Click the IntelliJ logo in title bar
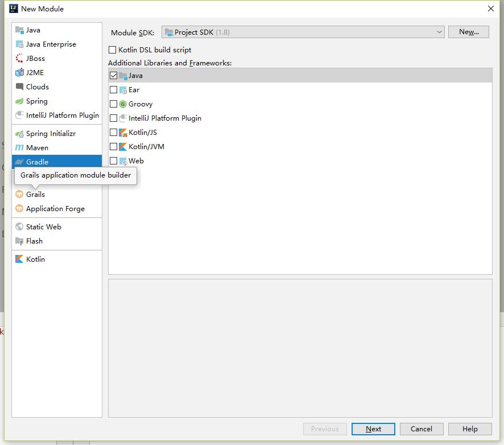The width and height of the screenshot is (504, 445). pos(14,9)
